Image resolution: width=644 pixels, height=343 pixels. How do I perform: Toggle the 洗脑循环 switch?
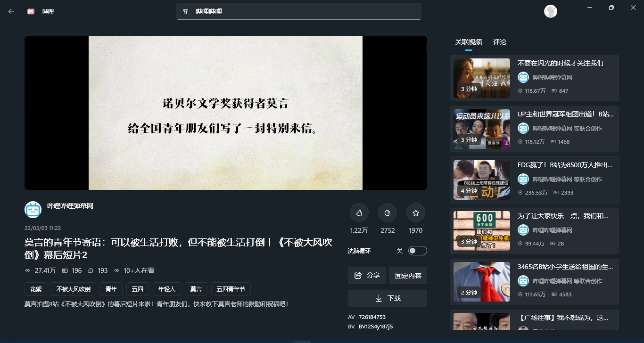pos(418,251)
